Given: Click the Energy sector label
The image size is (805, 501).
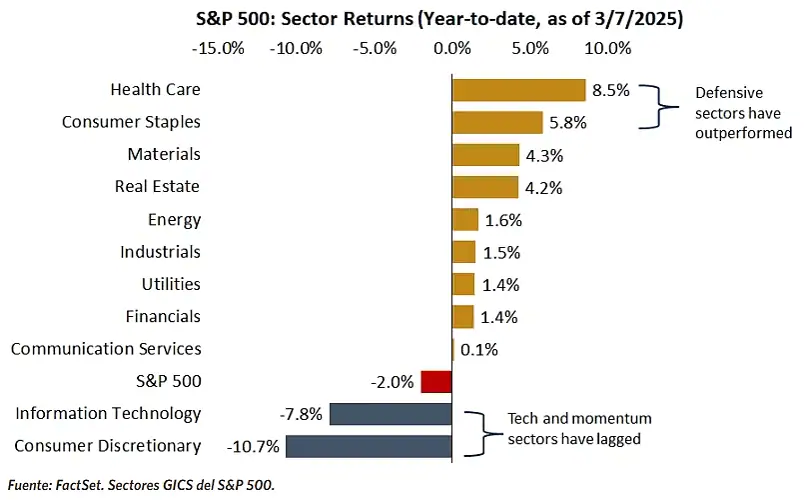Looking at the screenshot, I should point(174,219).
